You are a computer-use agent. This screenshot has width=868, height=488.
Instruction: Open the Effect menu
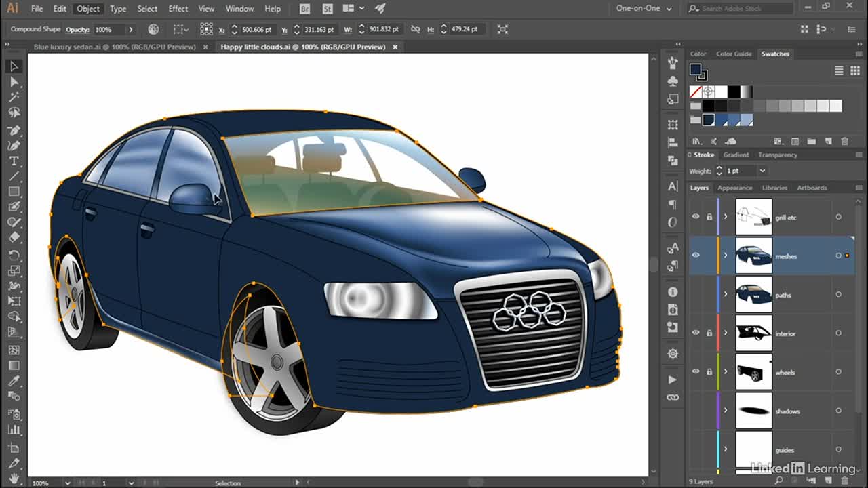click(x=178, y=9)
